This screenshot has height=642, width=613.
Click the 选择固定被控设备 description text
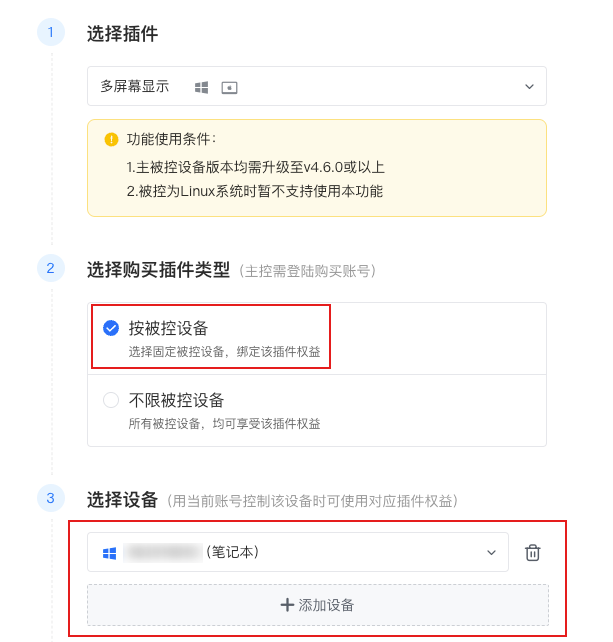pyautogui.click(x=225, y=351)
